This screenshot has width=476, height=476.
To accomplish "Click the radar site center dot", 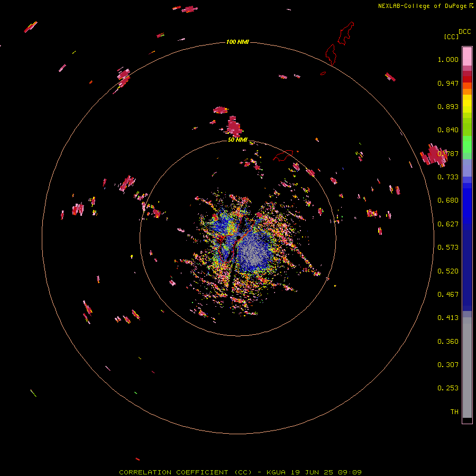I will [x=239, y=237].
